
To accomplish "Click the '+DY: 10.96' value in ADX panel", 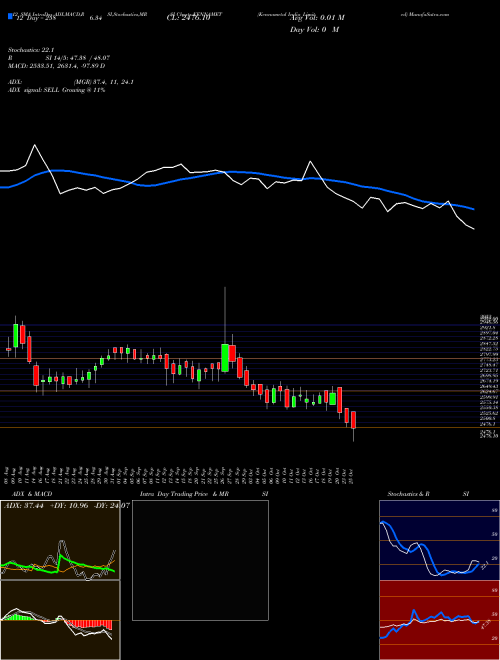I will point(69,505).
